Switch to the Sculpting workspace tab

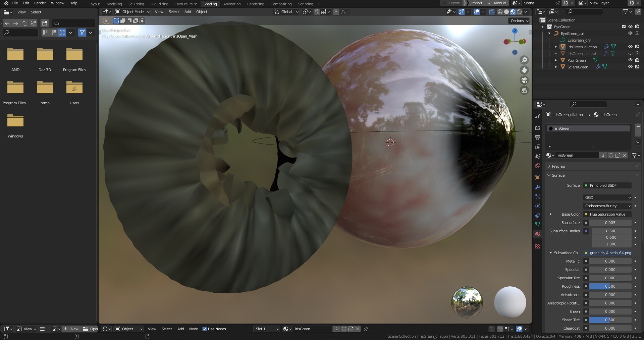(136, 4)
